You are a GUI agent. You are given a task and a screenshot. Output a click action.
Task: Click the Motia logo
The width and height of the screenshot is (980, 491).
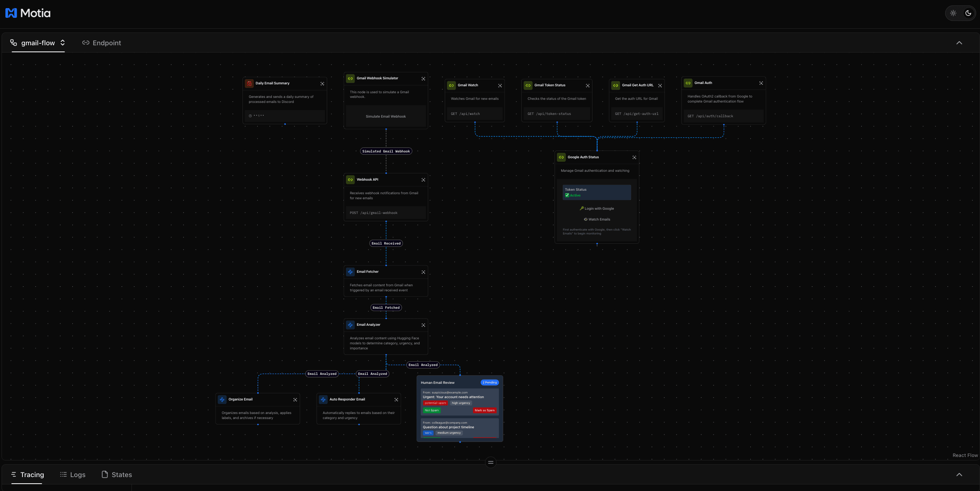[27, 13]
